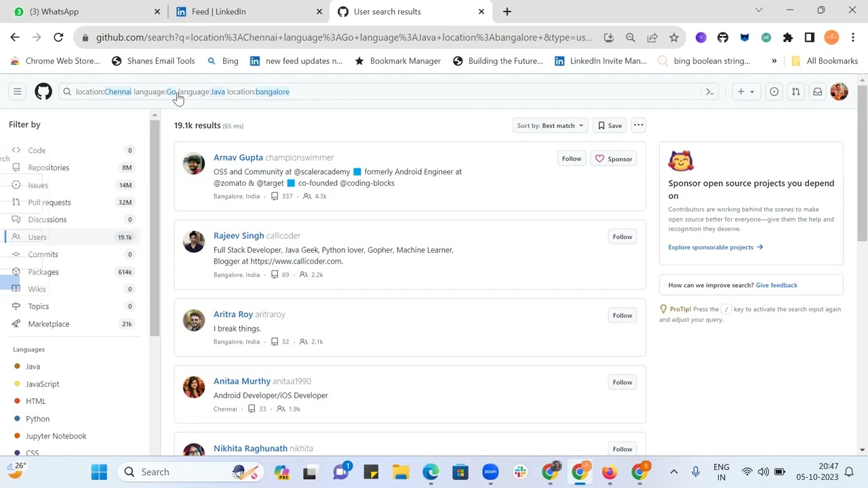Go to GitHub homepage via Octocat logo
This screenshot has width=868, height=488.
tap(43, 91)
